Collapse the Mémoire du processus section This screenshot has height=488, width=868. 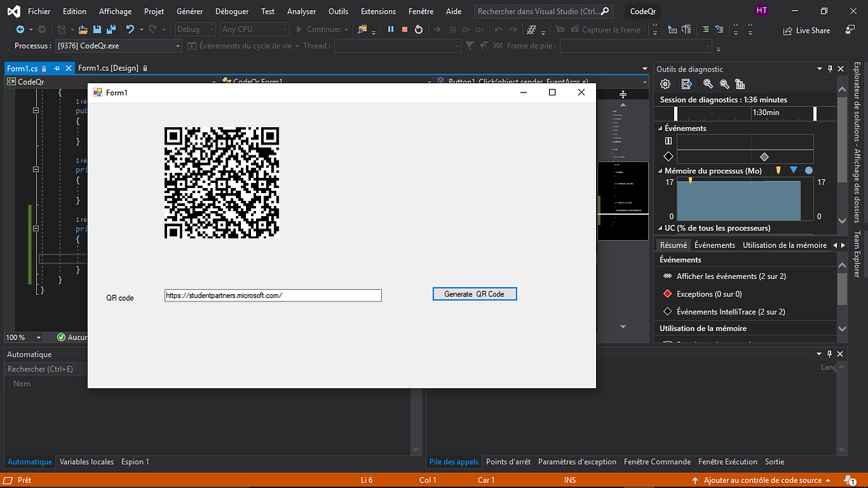(x=659, y=170)
